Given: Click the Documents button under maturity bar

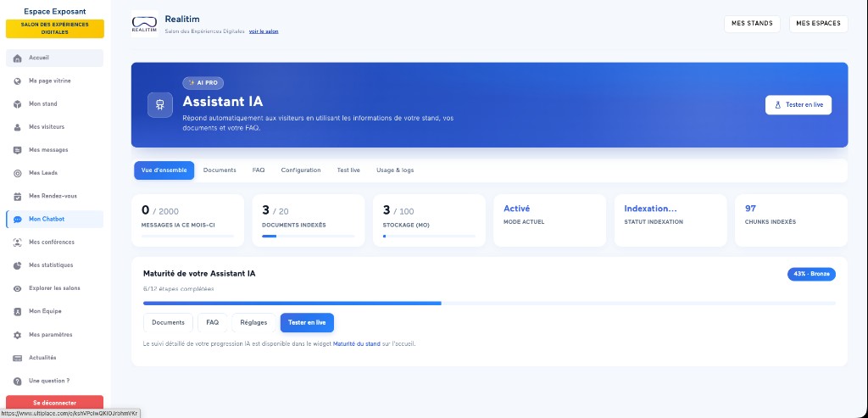Looking at the screenshot, I should coord(169,323).
